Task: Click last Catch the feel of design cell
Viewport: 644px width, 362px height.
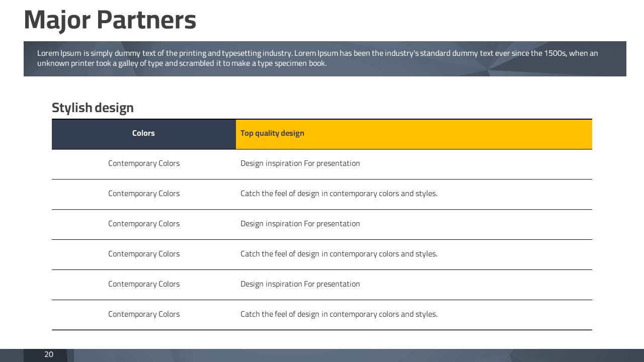Action: pos(414,315)
